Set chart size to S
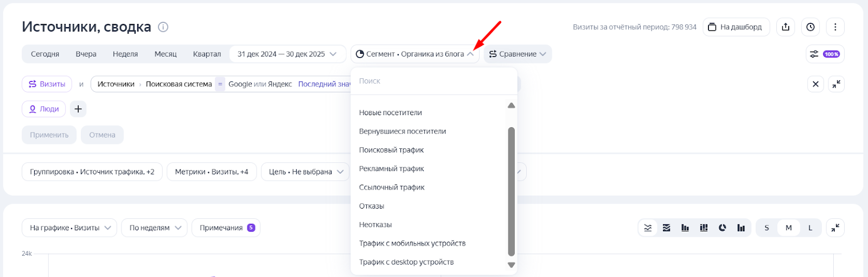 coord(767,228)
